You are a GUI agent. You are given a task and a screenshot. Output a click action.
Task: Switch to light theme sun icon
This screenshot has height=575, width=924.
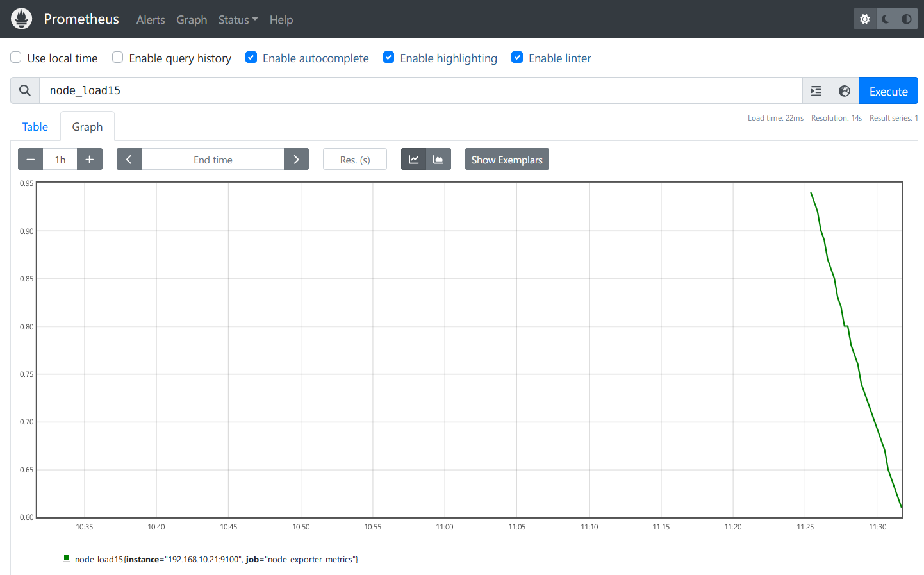pos(864,19)
